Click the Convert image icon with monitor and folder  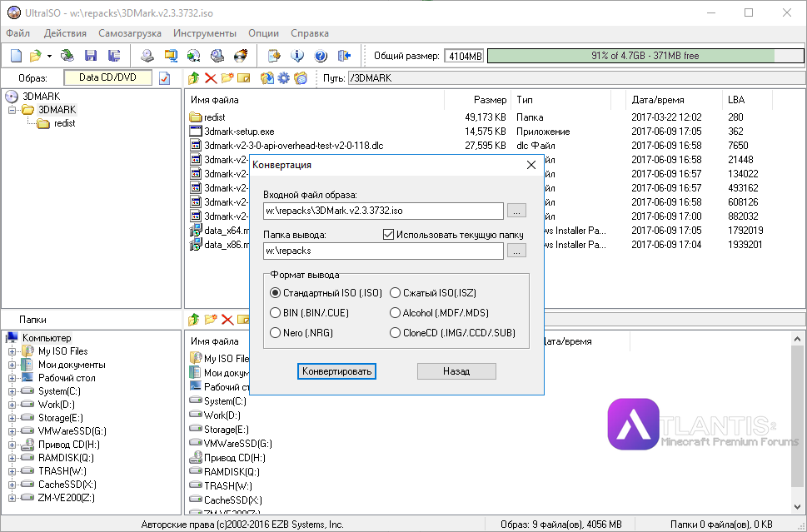(x=171, y=56)
